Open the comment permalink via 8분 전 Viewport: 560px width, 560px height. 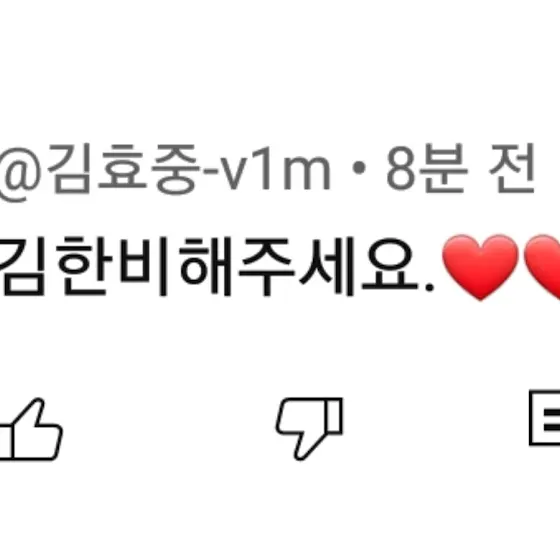click(460, 168)
